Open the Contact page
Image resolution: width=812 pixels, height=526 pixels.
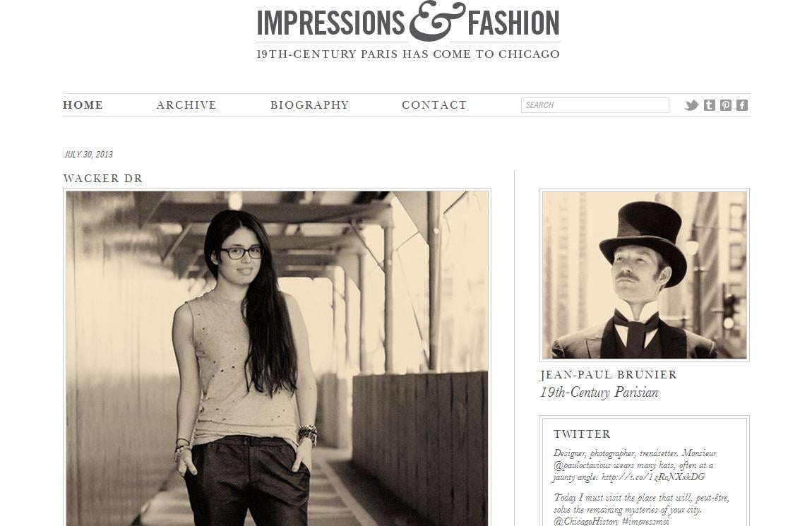point(434,105)
